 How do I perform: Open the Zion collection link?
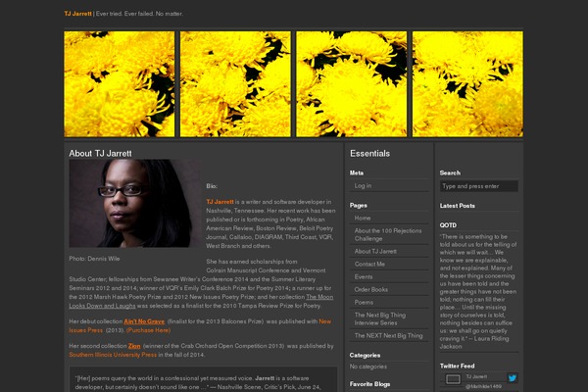pos(134,346)
